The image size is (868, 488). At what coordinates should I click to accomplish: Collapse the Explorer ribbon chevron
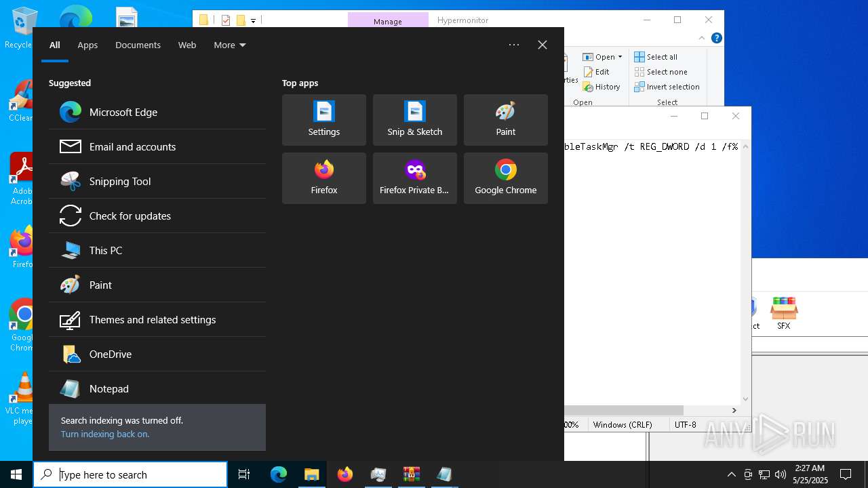click(x=703, y=38)
